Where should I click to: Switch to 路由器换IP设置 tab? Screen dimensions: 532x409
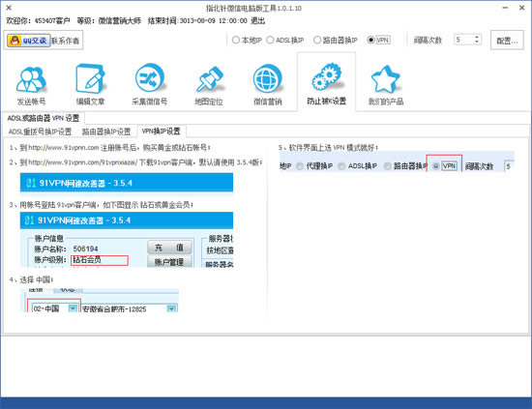pos(106,131)
